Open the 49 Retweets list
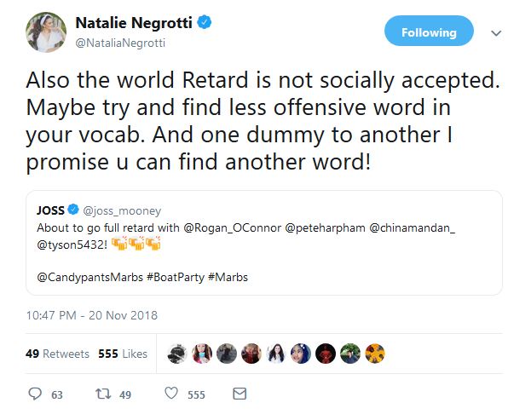 pyautogui.click(x=57, y=354)
